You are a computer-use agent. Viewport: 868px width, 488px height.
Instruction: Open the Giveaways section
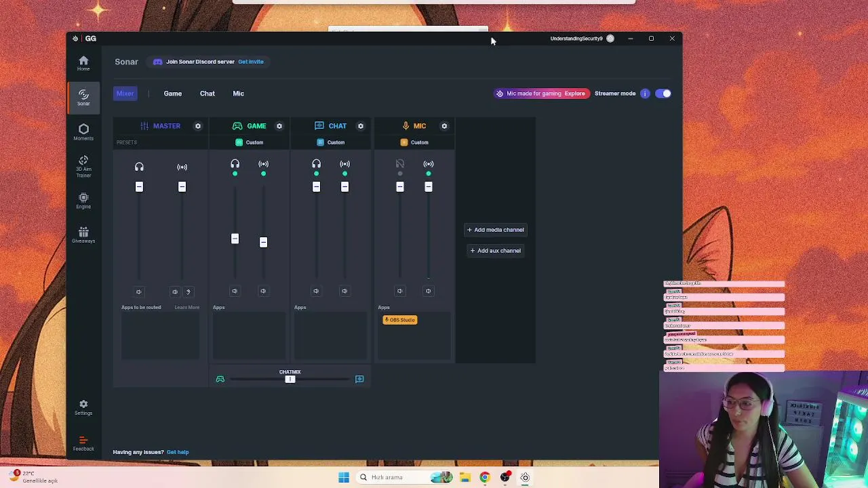tap(83, 235)
